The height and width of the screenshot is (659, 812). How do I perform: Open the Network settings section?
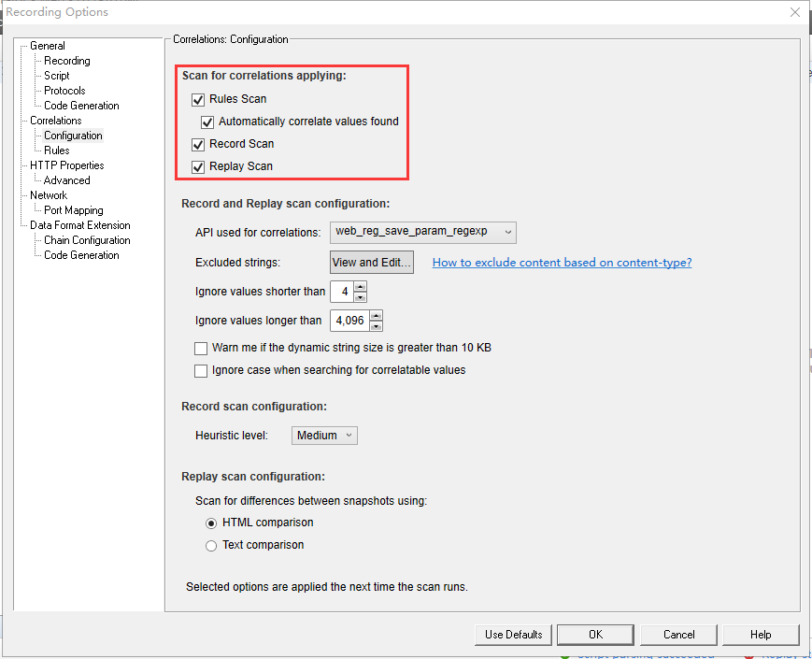[47, 194]
